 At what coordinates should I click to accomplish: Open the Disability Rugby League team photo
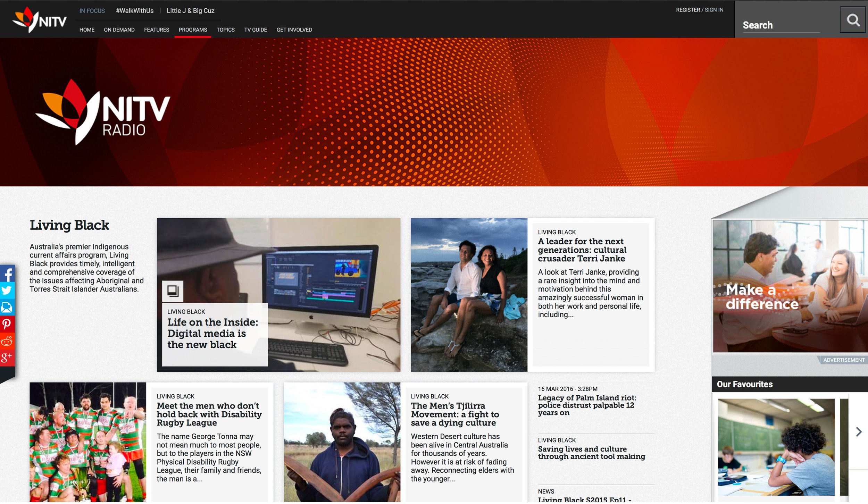click(88, 442)
